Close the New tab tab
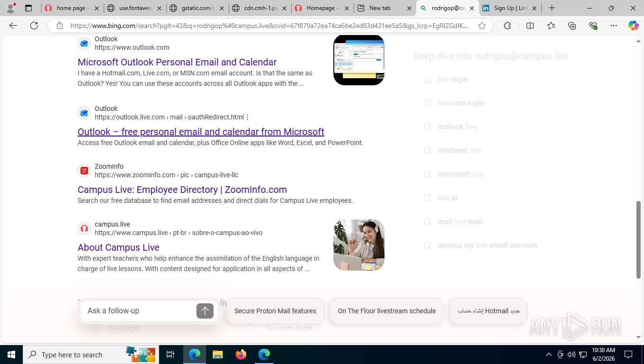The width and height of the screenshot is (644, 364). [x=409, y=8]
